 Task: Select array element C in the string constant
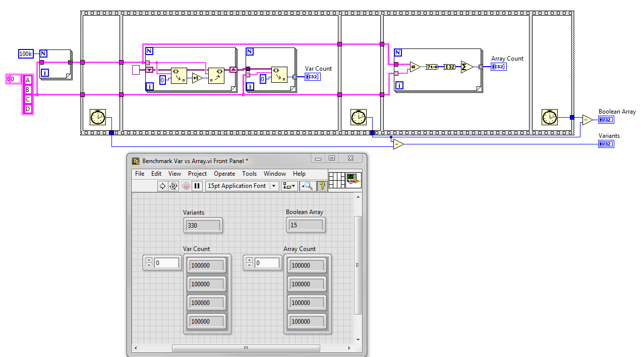pyautogui.click(x=28, y=99)
